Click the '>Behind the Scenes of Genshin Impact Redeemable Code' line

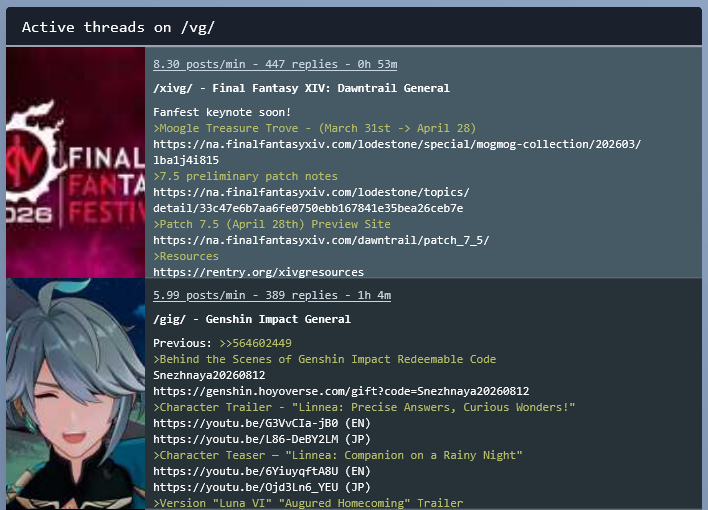click(324, 359)
